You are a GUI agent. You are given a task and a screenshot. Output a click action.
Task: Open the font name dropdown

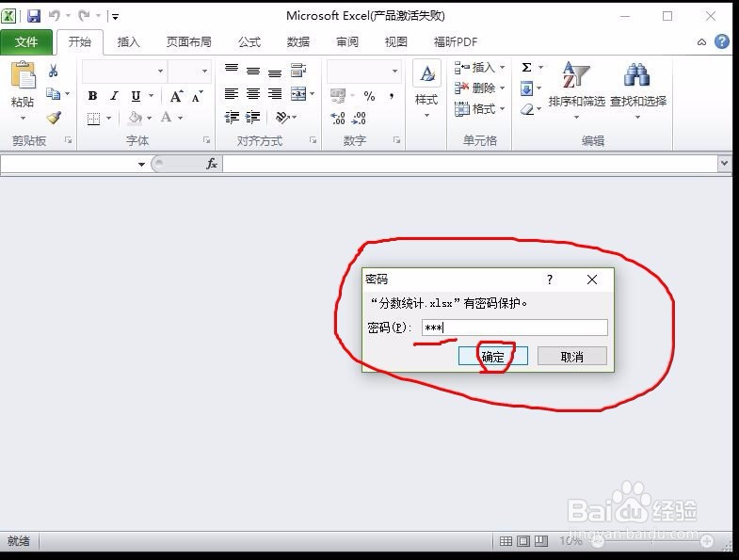160,72
